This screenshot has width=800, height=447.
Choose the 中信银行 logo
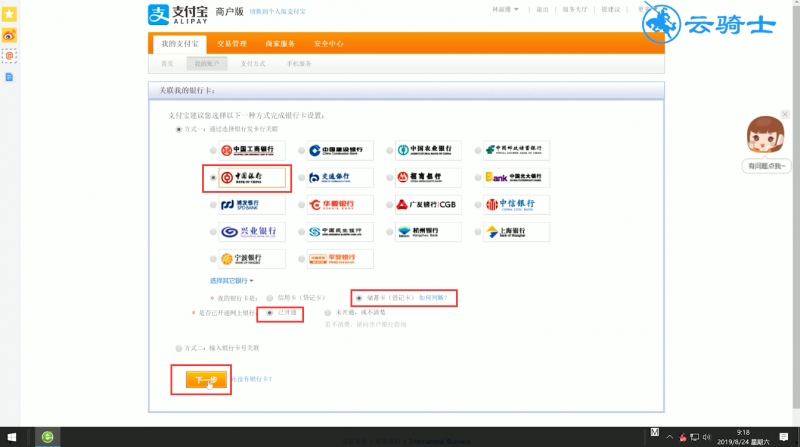(x=516, y=205)
